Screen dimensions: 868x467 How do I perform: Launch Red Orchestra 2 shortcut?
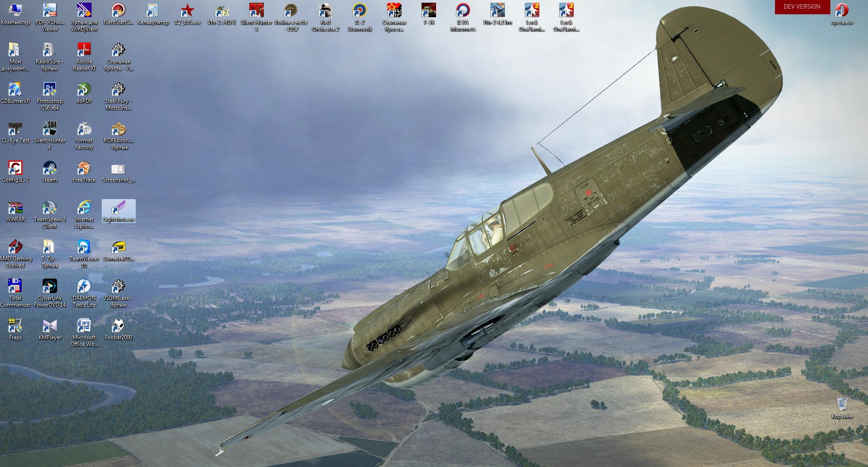click(325, 17)
